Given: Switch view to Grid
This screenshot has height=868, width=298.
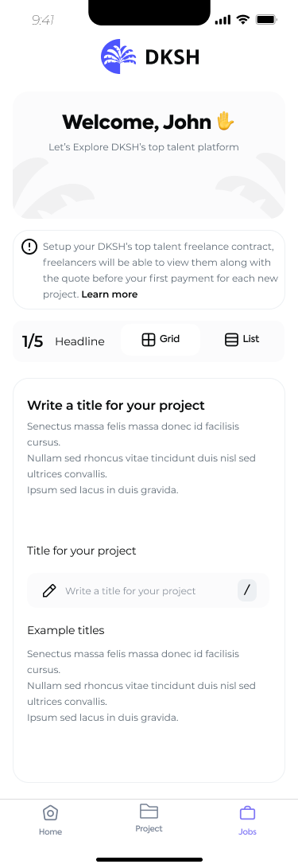Looking at the screenshot, I should pyautogui.click(x=161, y=340).
